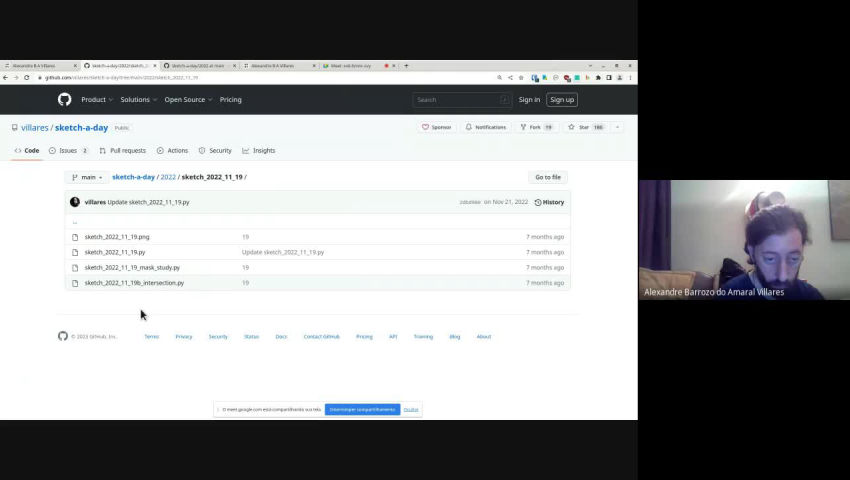The height and width of the screenshot is (480, 850).
Task: Open the browser three-dot menu
Action: 630,78
